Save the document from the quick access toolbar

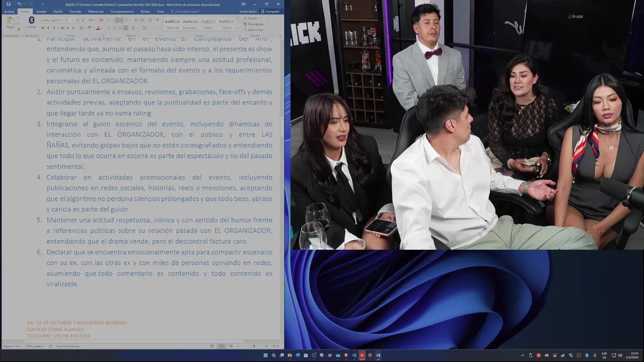click(x=9, y=4)
